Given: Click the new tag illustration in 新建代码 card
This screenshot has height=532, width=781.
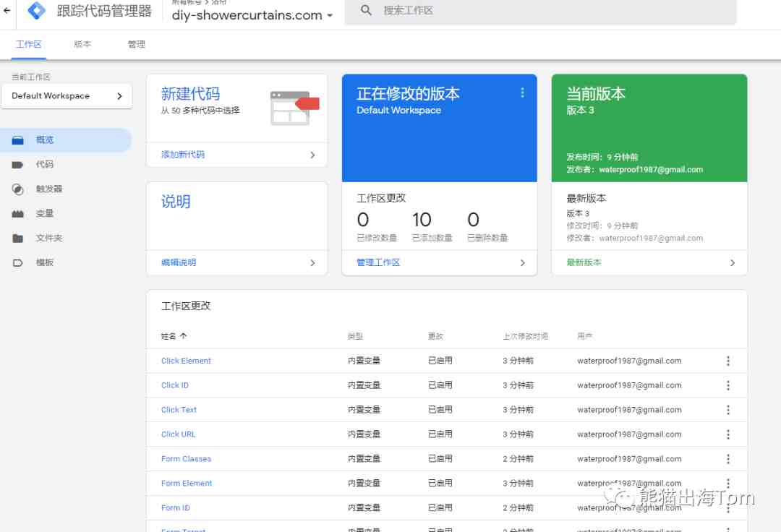Looking at the screenshot, I should pos(294,108).
